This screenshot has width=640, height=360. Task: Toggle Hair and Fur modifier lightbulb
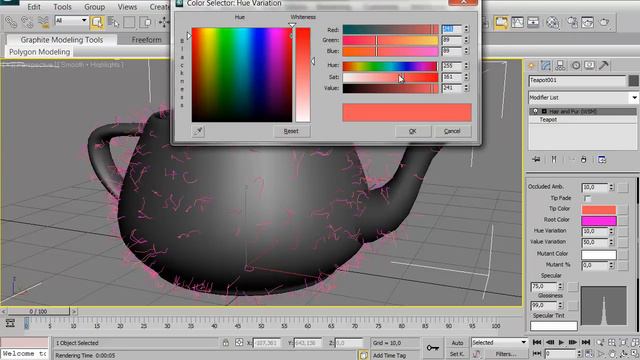(536, 111)
